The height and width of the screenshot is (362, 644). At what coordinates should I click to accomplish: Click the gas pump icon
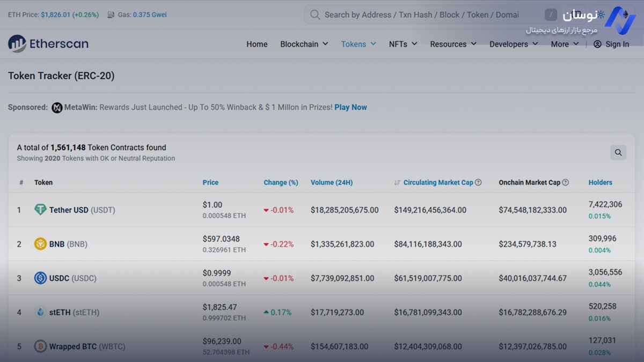tap(111, 15)
